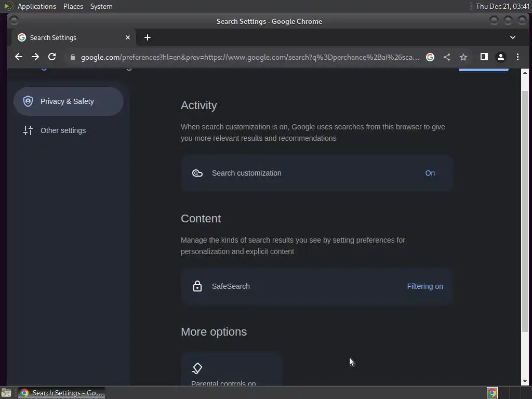Click the window menu button in title bar
The height and width of the screenshot is (399, 532).
pos(14,21)
